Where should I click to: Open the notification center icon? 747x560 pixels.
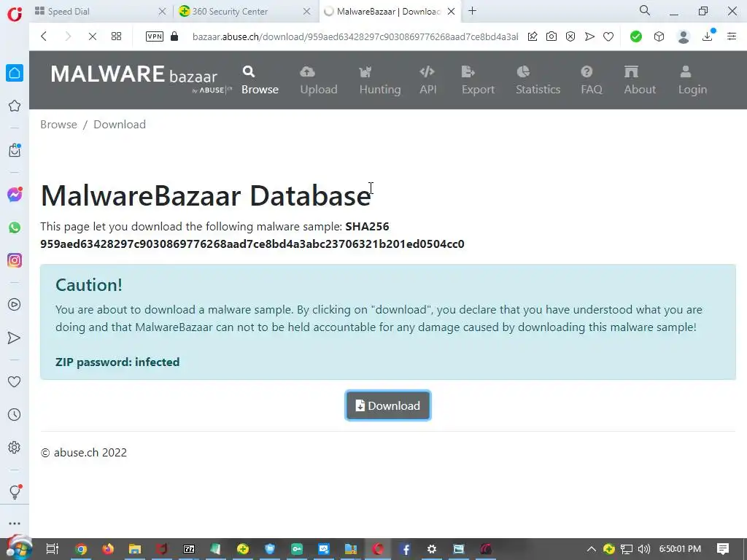coord(723,549)
